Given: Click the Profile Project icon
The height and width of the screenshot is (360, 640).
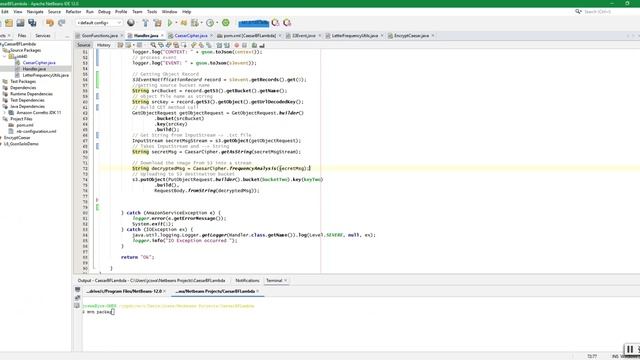Looking at the screenshot, I should click(x=195, y=23).
